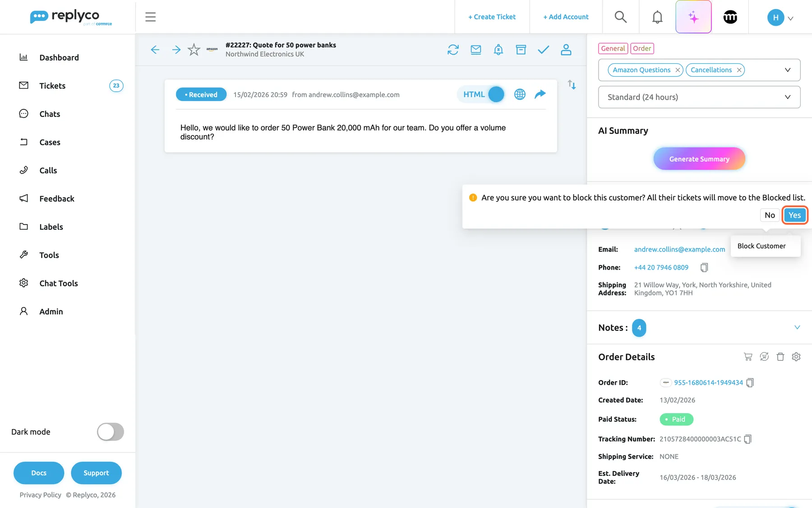Open the AI sparkle assistant button
Image resolution: width=812 pixels, height=508 pixels.
coord(693,17)
